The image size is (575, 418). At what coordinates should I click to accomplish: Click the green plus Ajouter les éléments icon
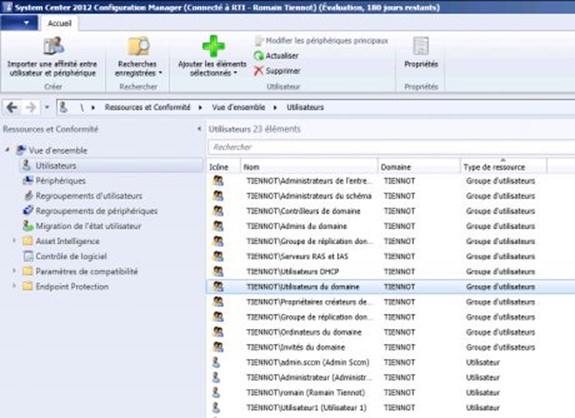click(213, 46)
